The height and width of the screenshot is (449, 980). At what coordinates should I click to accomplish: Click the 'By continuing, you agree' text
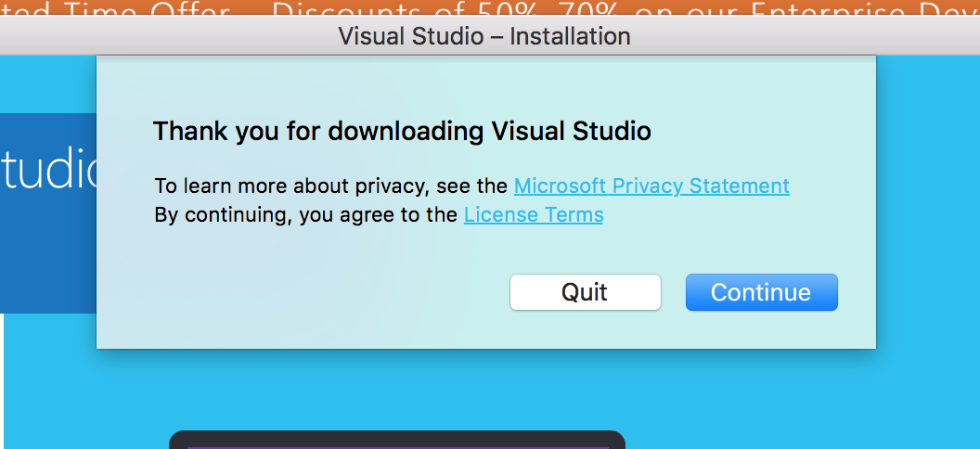click(306, 215)
